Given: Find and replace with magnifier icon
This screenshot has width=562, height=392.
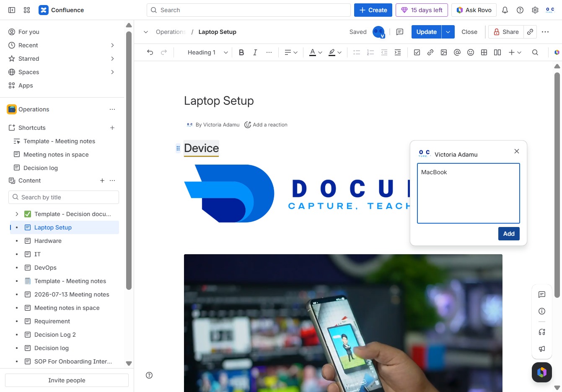Looking at the screenshot, I should tap(535, 52).
